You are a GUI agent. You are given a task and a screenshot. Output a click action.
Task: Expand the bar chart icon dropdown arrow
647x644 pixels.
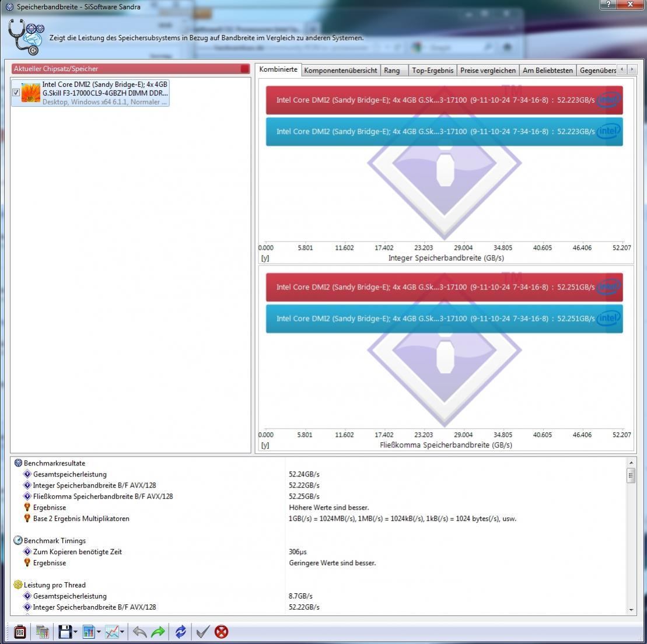(x=99, y=632)
